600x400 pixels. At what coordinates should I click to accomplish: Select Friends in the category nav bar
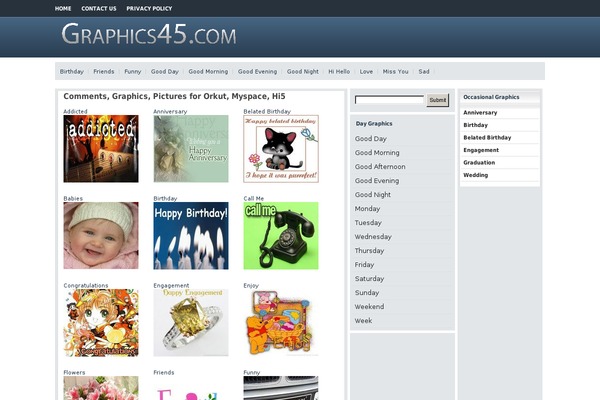104,72
